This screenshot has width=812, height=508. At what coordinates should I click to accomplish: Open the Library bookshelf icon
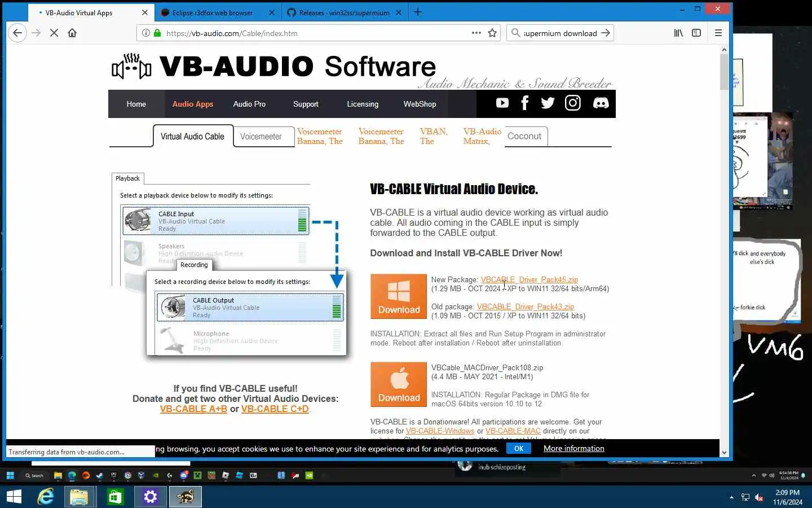tap(678, 33)
